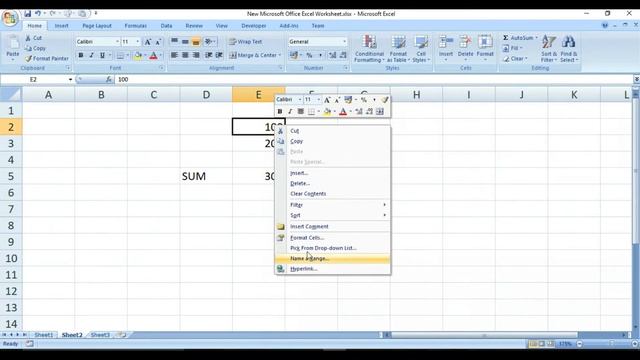Click the insert function fx icon
Image resolution: width=640 pixels, height=360 pixels.
coord(109,79)
